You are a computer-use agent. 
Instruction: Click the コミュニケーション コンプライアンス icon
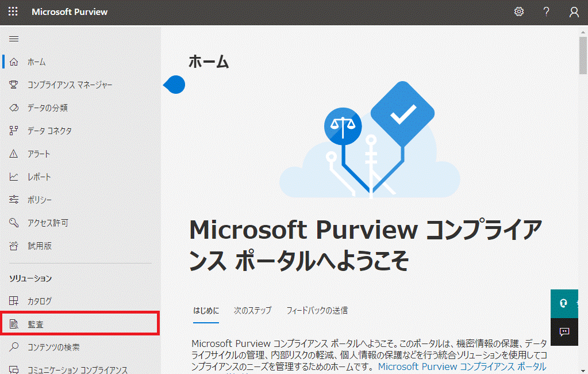pyautogui.click(x=14, y=369)
